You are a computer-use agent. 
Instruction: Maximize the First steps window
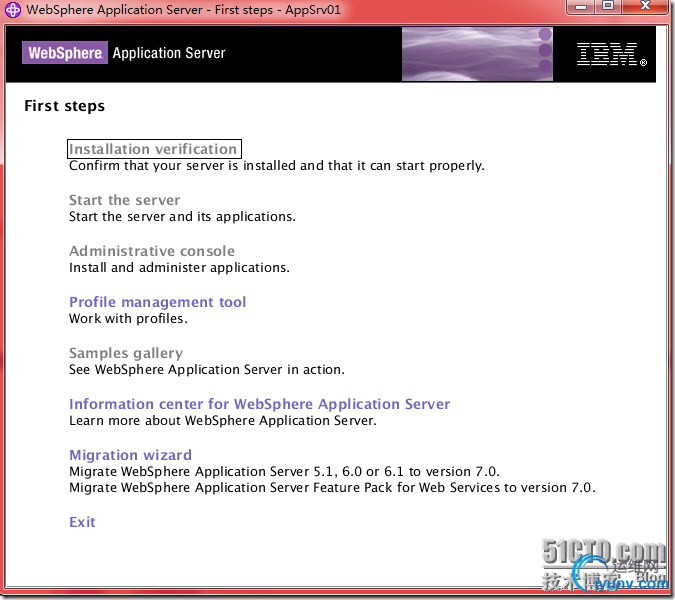coord(608,6)
